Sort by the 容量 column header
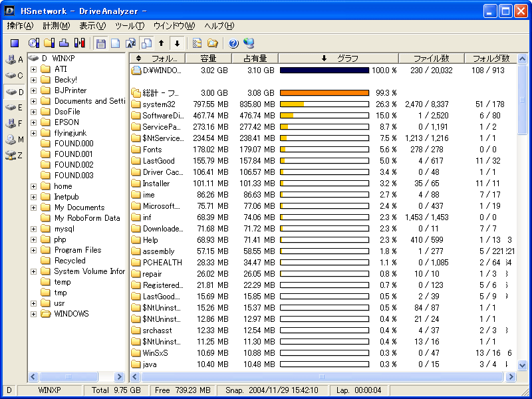 (x=208, y=59)
